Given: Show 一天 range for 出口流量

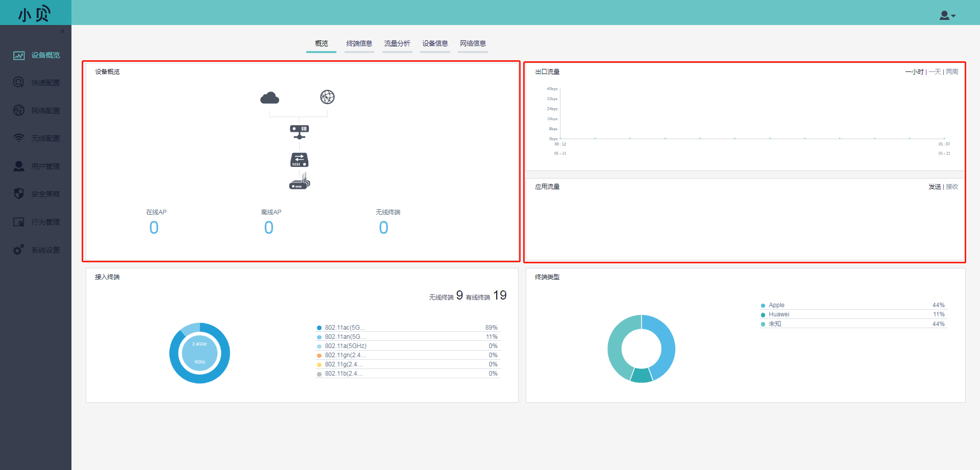Looking at the screenshot, I should tap(935, 72).
